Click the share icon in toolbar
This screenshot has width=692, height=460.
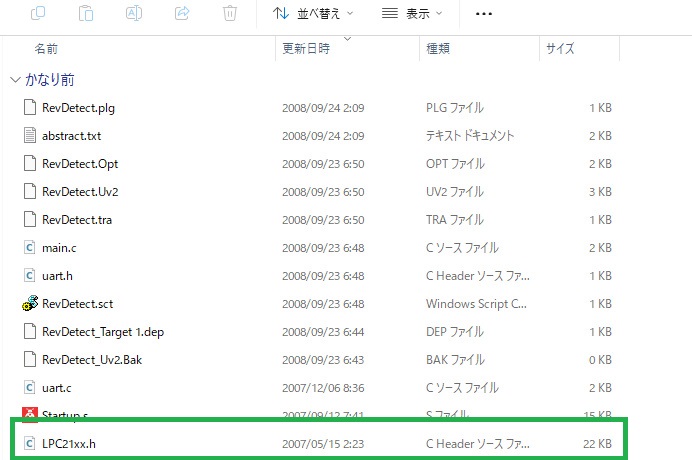pyautogui.click(x=182, y=14)
